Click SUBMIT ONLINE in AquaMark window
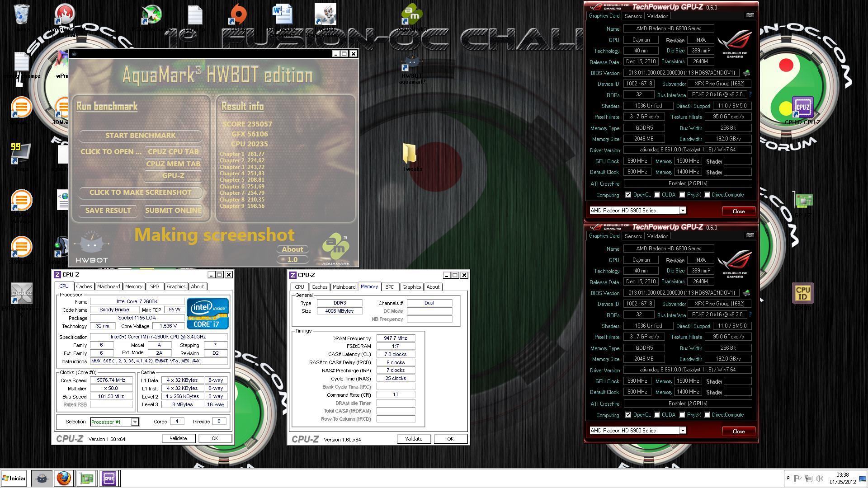The height and width of the screenshot is (488, 868). 173,211
